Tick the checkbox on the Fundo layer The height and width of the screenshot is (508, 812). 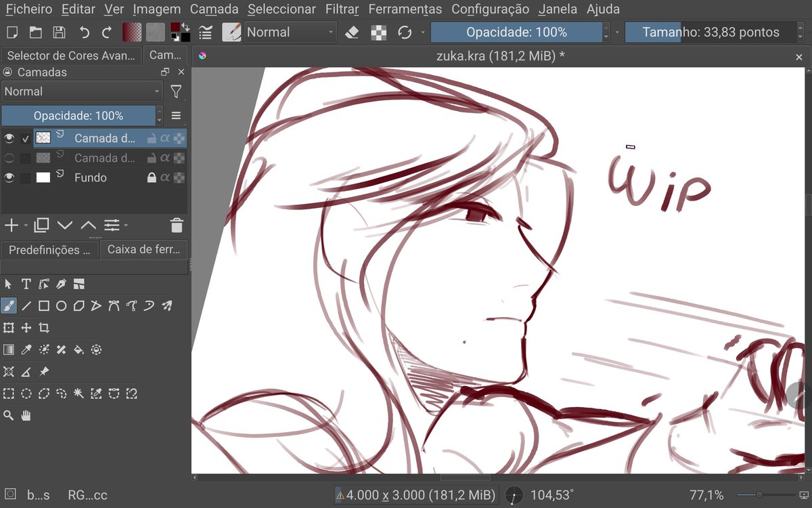25,177
